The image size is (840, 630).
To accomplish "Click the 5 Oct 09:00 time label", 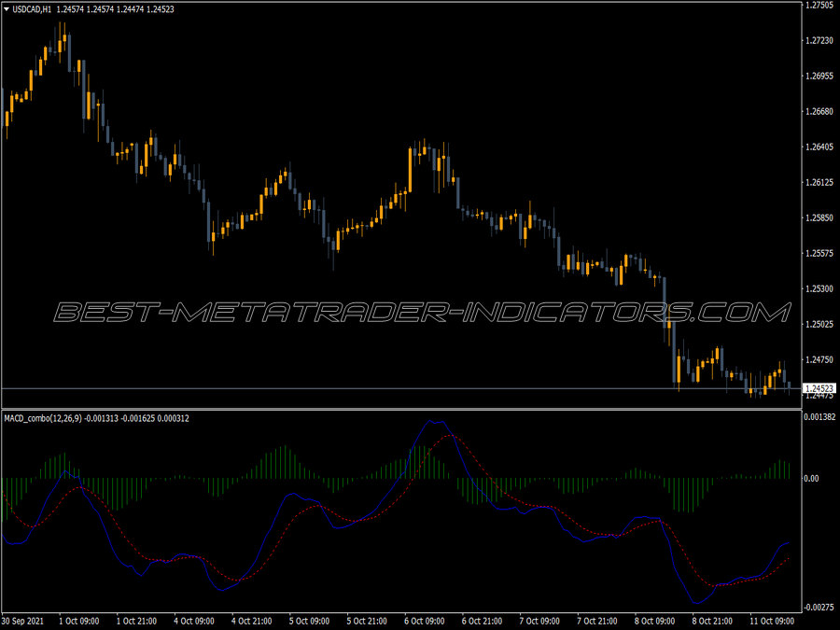I will pos(309,621).
